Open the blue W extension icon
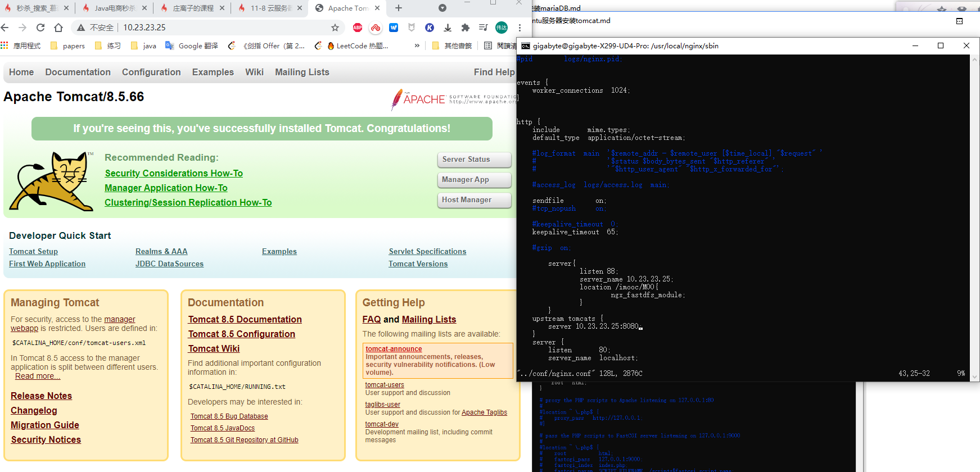 click(394, 28)
